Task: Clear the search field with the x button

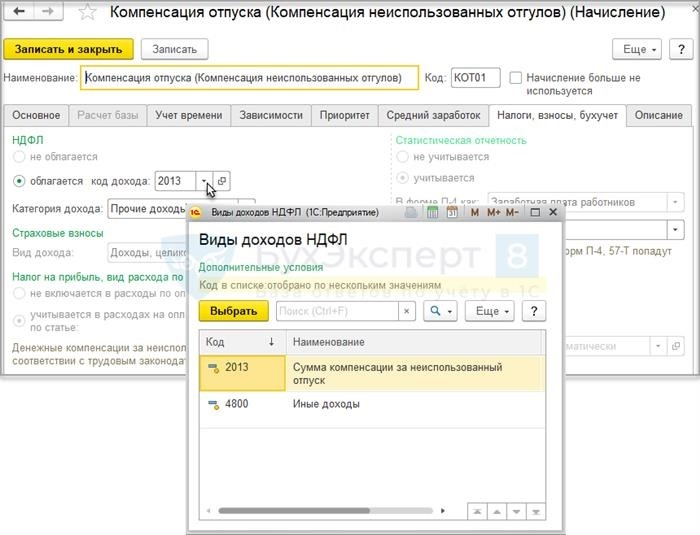Action: [406, 311]
